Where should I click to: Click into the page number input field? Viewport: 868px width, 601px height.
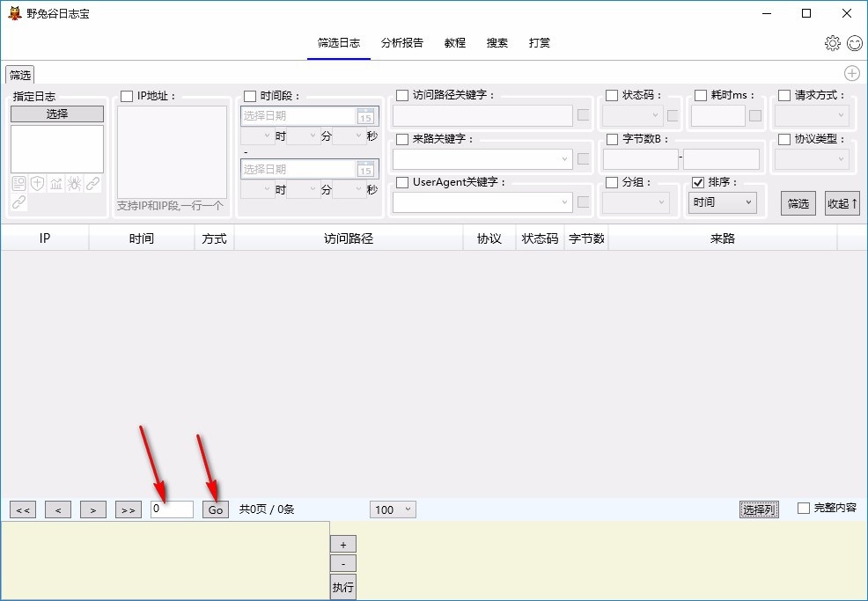tap(173, 509)
